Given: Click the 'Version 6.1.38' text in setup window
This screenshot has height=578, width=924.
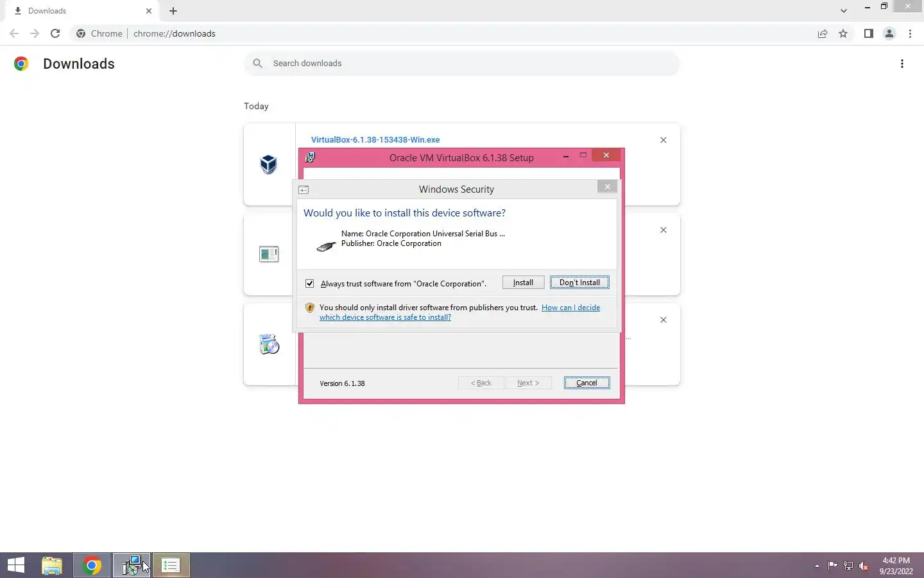Looking at the screenshot, I should point(342,383).
